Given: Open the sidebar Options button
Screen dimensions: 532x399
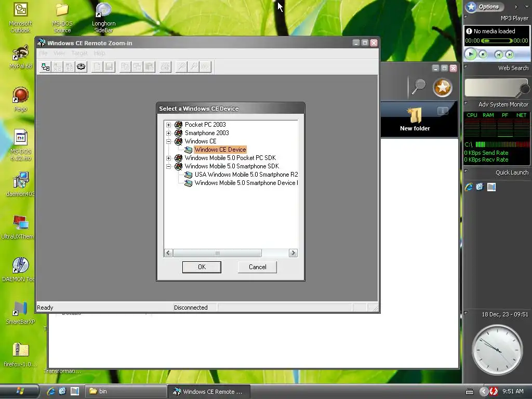Looking at the screenshot, I should (x=484, y=6).
